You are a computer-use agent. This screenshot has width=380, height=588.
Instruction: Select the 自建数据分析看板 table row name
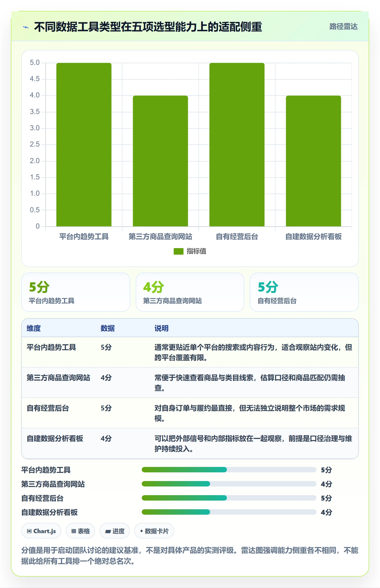coord(55,438)
